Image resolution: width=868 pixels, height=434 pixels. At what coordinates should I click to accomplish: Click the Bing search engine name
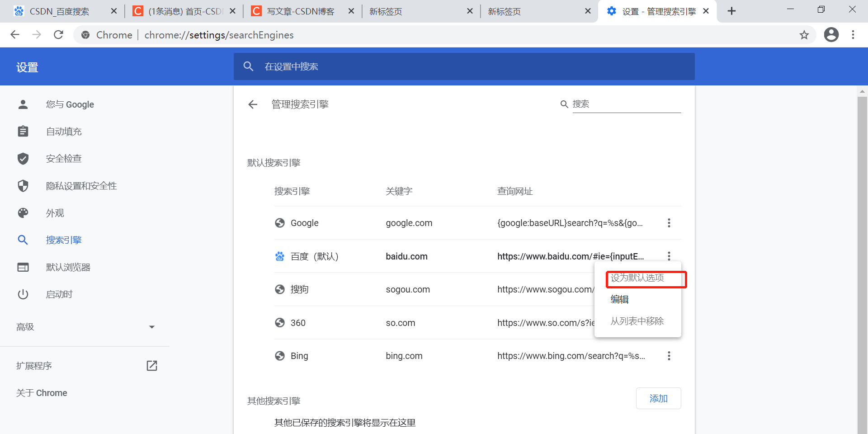pos(299,356)
